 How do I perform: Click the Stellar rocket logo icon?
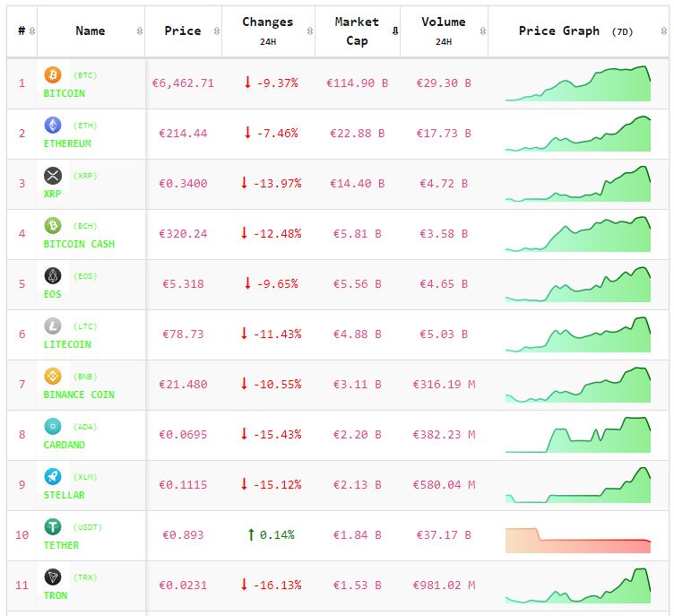click(53, 477)
